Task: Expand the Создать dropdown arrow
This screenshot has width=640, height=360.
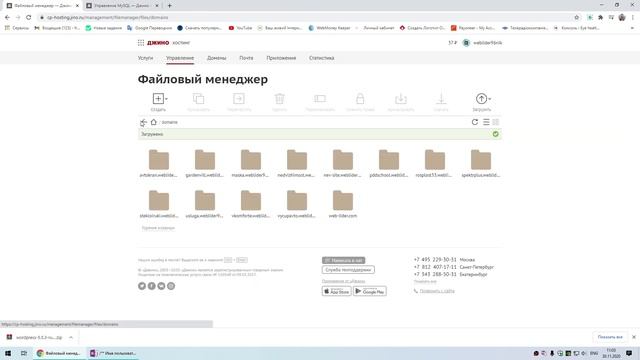Action: [x=167, y=99]
